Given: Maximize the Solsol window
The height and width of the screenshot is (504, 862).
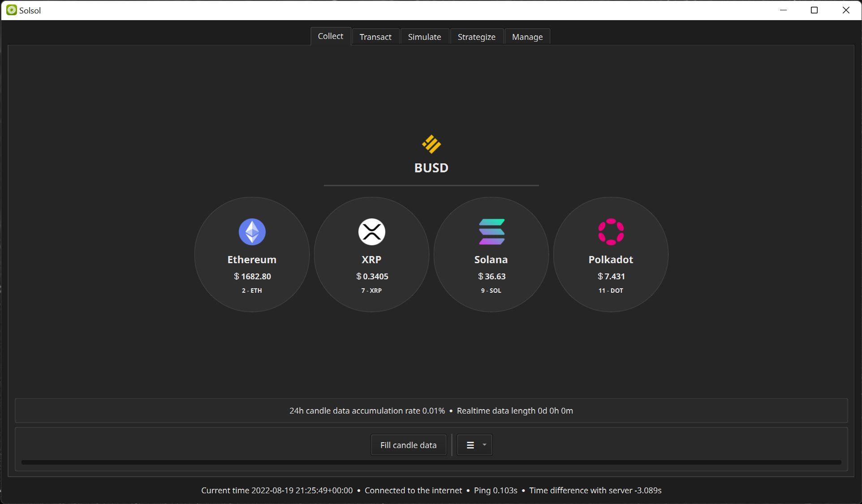Looking at the screenshot, I should tap(815, 10).
